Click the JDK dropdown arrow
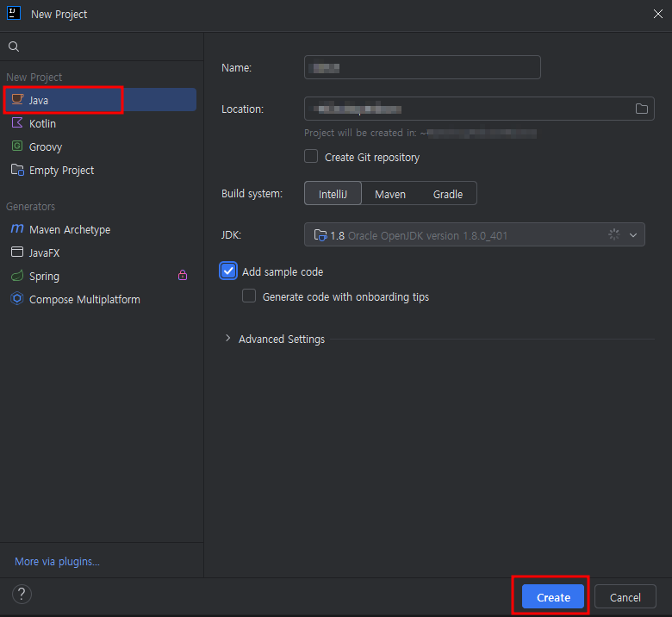 (633, 235)
